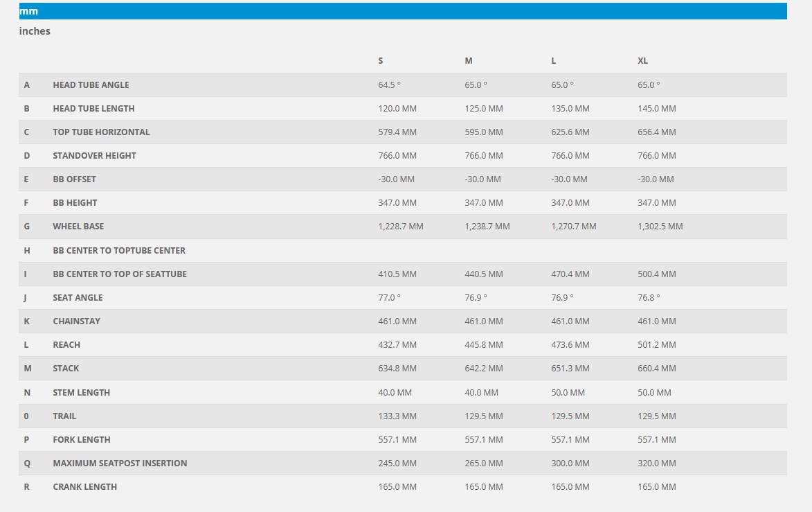Select BB CENTER TO TOPTUBE CENTER label
Viewport: 812px width, 512px height.
tap(119, 251)
